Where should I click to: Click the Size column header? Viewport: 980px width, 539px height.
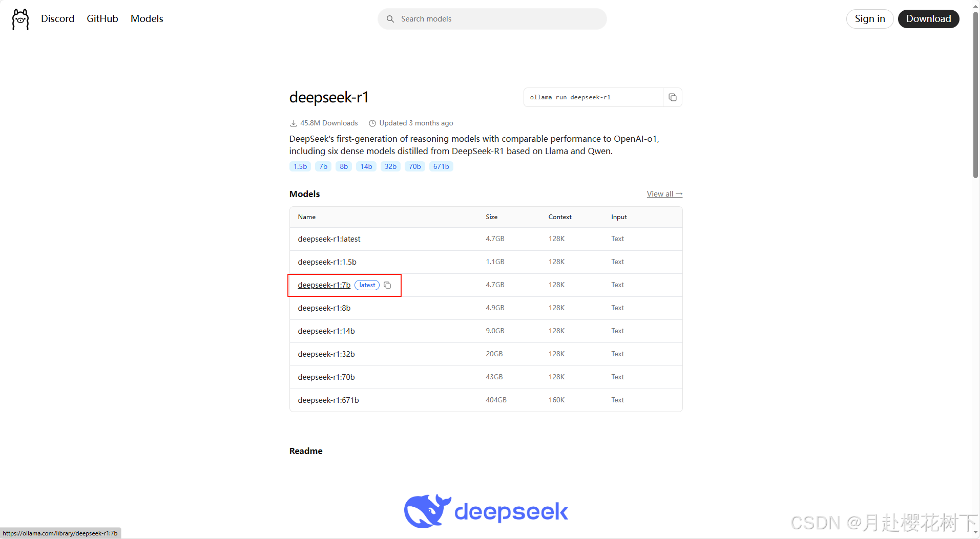[x=492, y=217]
